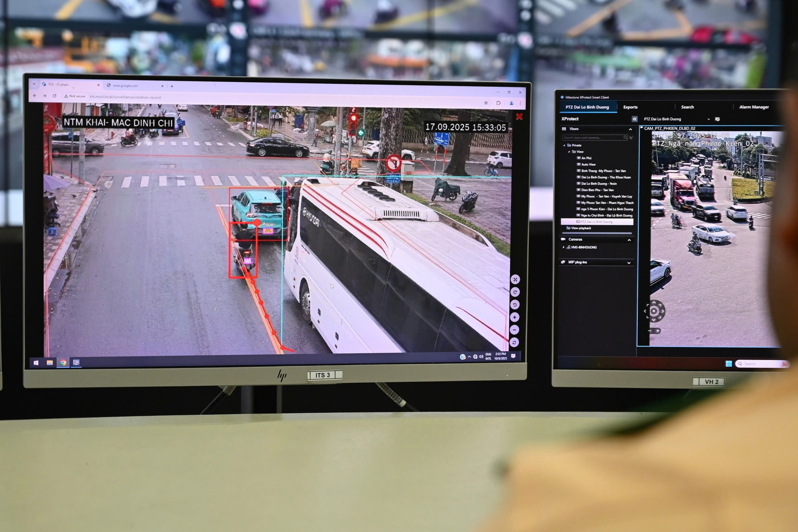Click the PTZ home control in camera view
798x532 pixels.
coord(654,311)
